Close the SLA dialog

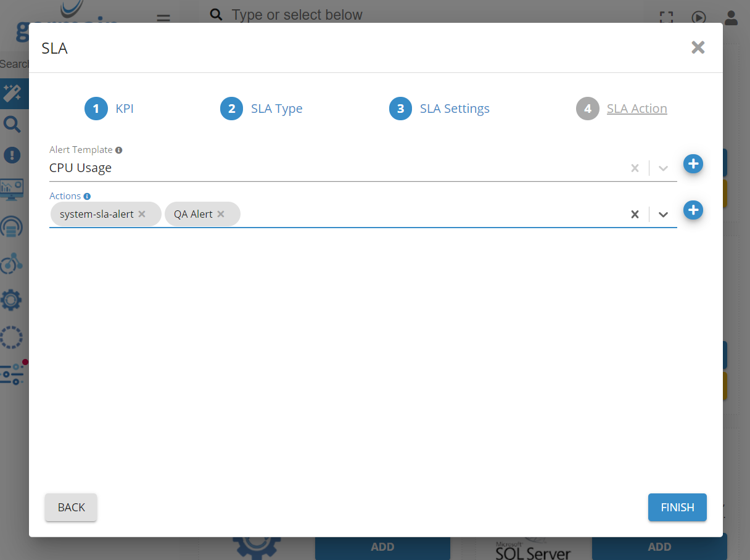pos(698,47)
